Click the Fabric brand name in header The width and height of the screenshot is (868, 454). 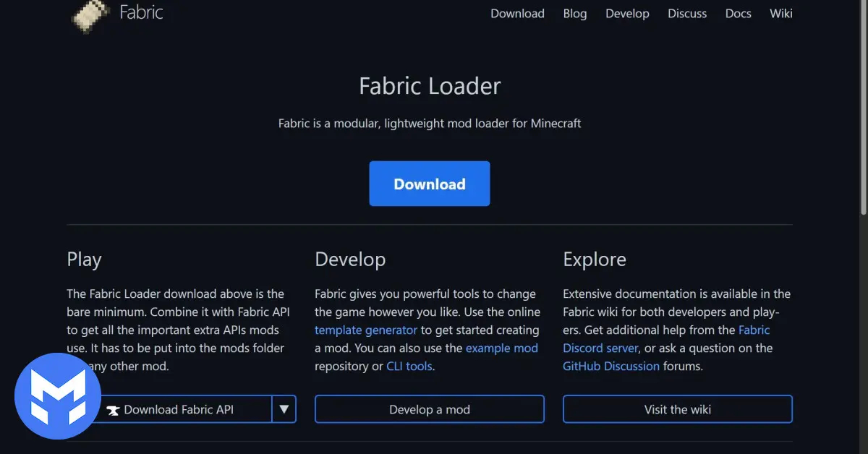(141, 13)
